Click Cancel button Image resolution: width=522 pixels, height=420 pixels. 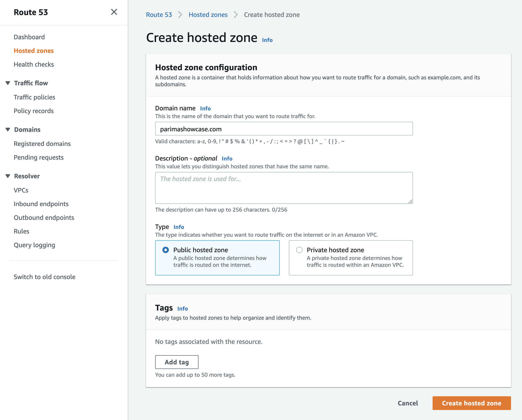(408, 403)
